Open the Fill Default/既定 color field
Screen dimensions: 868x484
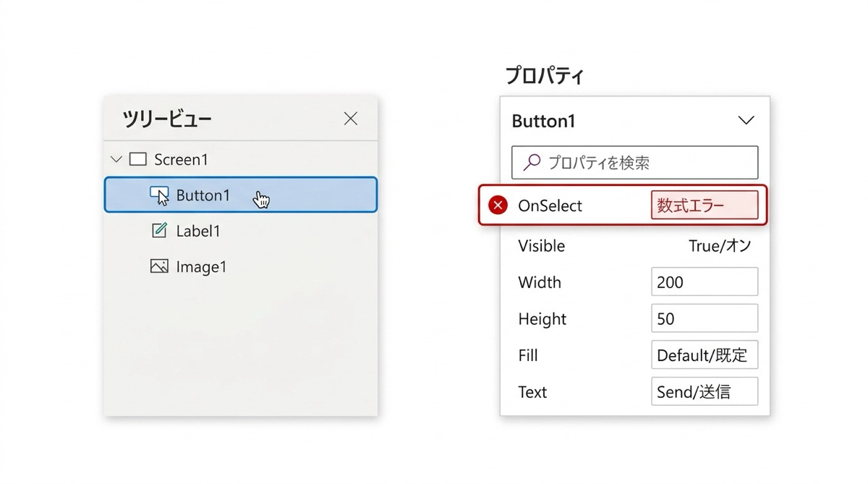(704, 355)
